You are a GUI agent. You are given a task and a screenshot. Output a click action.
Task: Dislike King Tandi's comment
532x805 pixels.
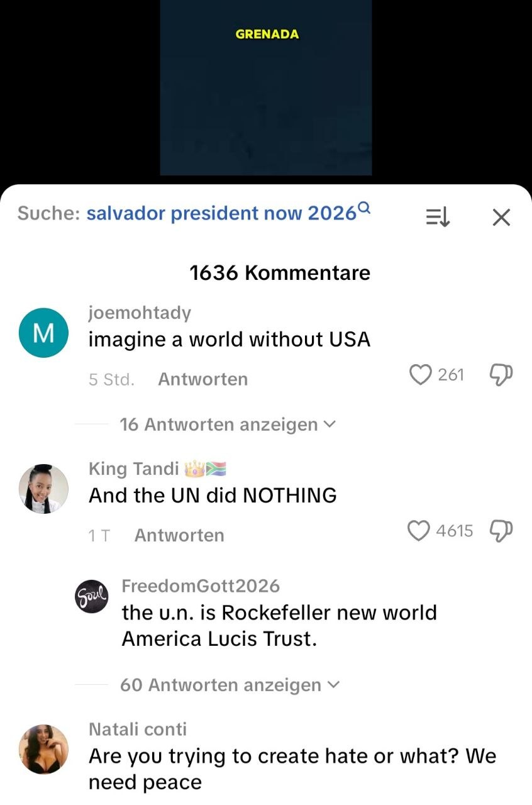point(501,531)
